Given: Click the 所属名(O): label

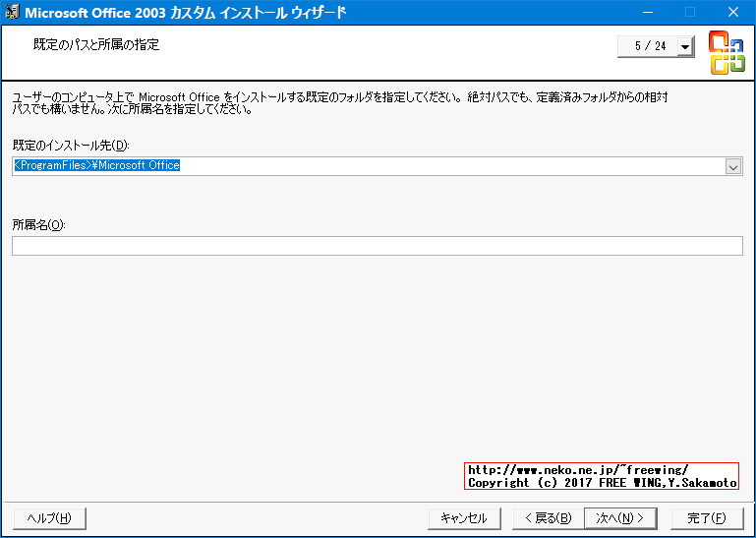Looking at the screenshot, I should (x=38, y=225).
